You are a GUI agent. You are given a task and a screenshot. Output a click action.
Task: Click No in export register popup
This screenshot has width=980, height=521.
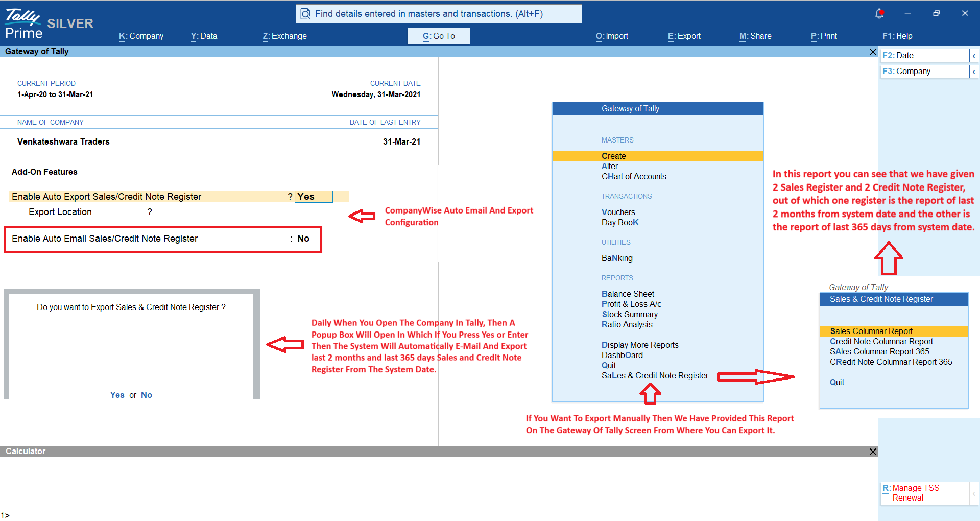tap(147, 395)
